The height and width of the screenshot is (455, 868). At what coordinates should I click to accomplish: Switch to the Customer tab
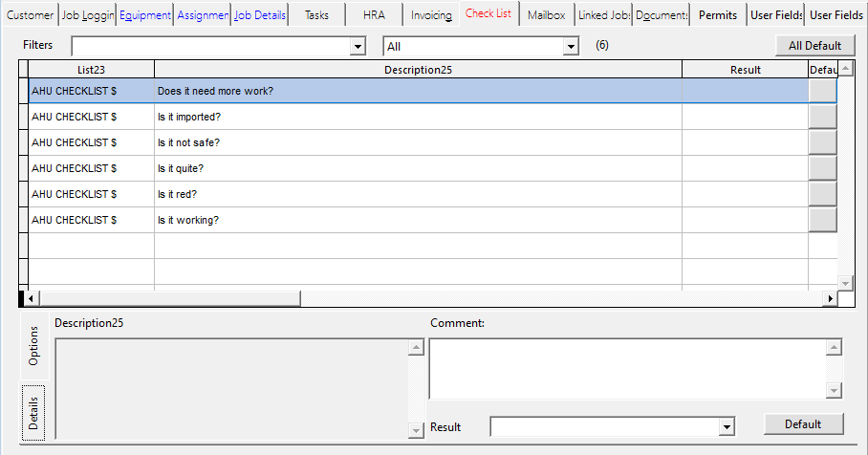[31, 15]
